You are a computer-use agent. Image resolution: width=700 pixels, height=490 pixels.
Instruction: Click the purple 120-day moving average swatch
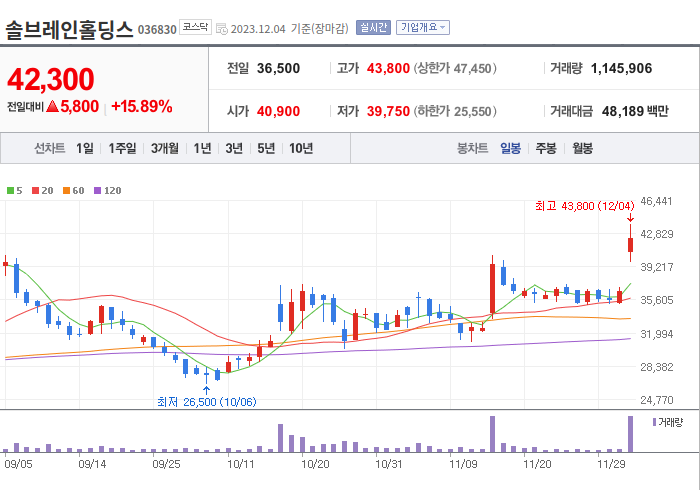click(x=97, y=191)
